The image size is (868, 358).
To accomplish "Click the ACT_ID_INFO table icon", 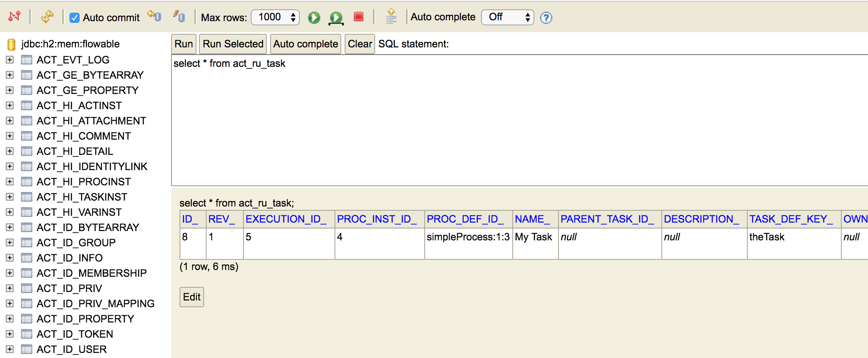I will pos(27,258).
